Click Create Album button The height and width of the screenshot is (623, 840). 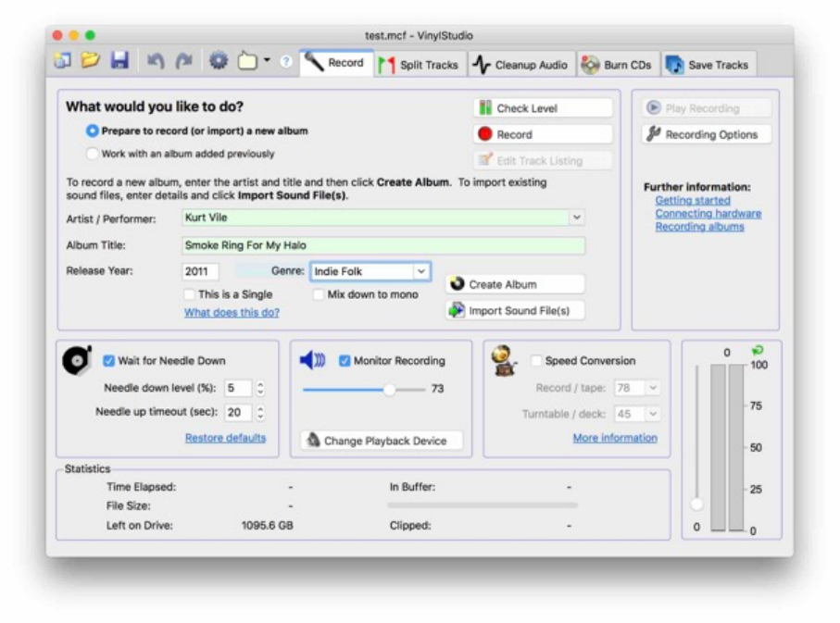(515, 284)
